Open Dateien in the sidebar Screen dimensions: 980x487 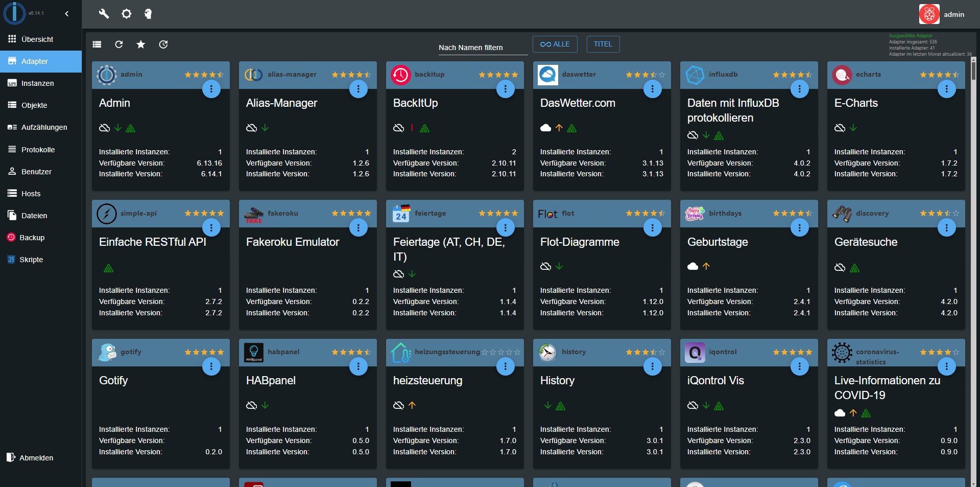coord(41,216)
